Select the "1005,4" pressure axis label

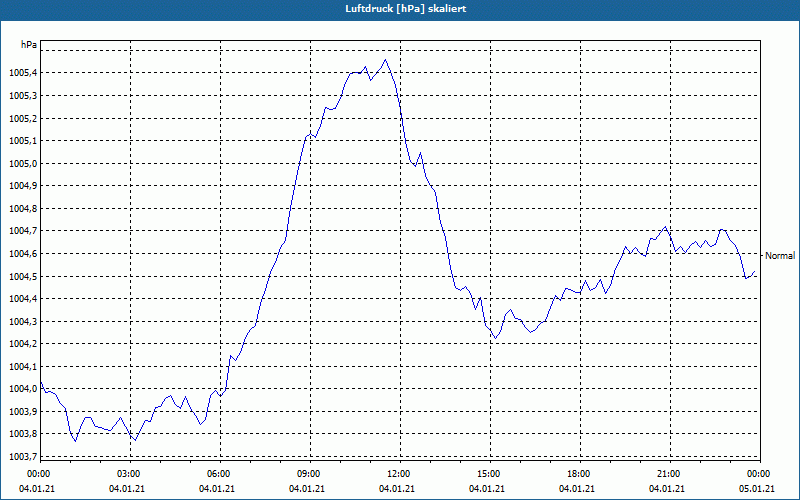pyautogui.click(x=23, y=73)
